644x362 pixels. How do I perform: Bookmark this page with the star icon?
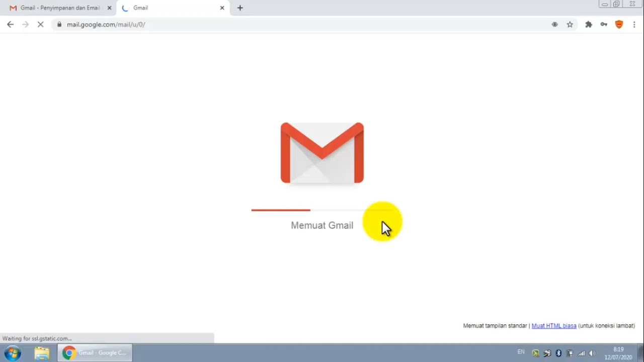(570, 24)
